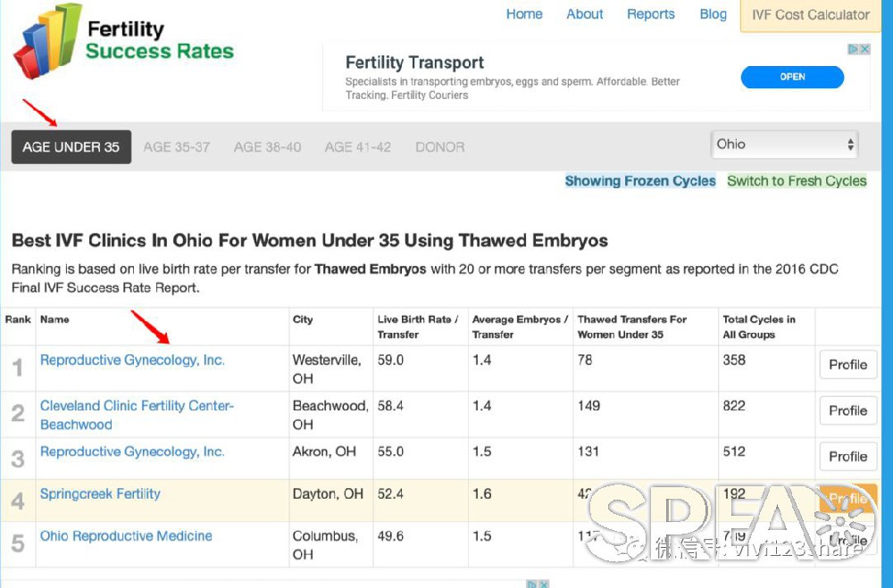Click Showing Frozen Cycles label
Image resolution: width=893 pixels, height=588 pixels.
coord(640,181)
